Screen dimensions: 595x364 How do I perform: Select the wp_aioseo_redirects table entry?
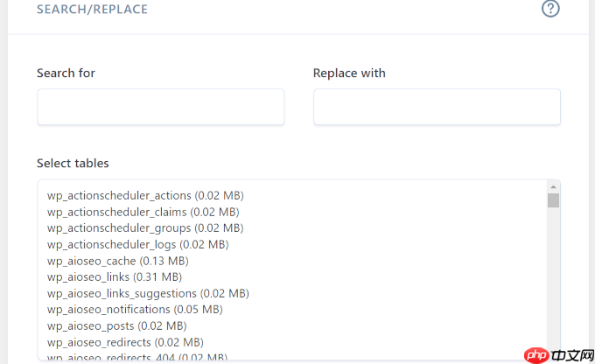point(125,342)
